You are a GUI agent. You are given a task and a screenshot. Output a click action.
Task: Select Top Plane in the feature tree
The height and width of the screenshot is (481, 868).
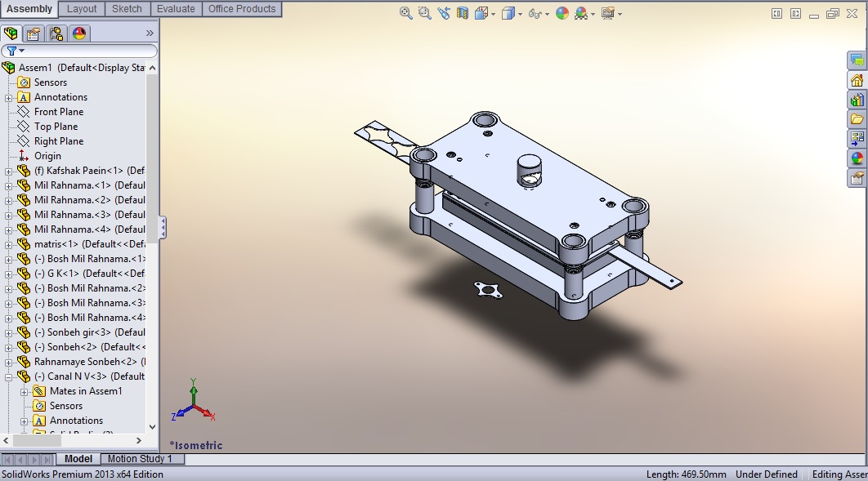56,127
